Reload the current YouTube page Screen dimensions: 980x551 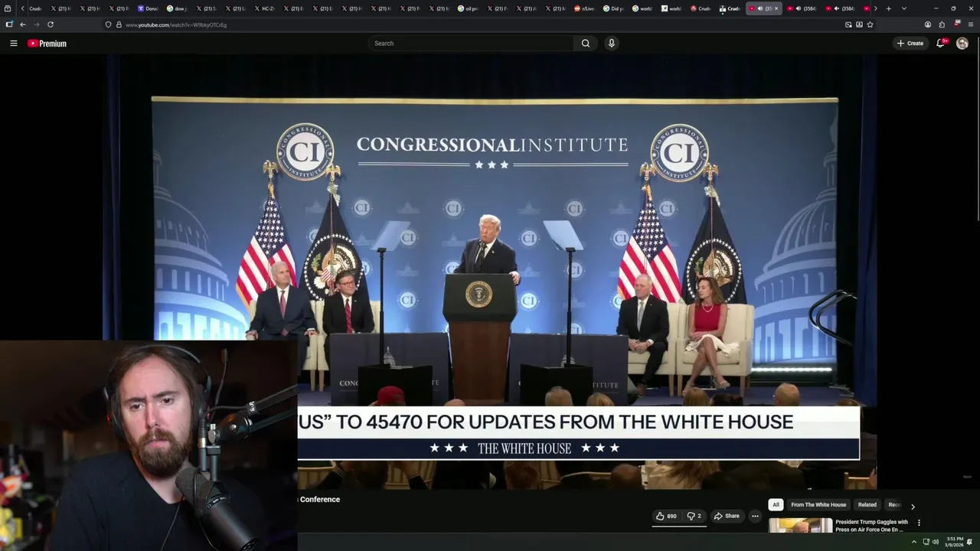(51, 24)
